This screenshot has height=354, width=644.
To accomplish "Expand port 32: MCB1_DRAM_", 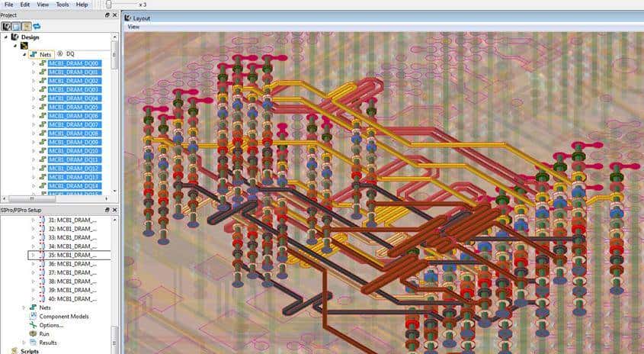I will coord(34,229).
